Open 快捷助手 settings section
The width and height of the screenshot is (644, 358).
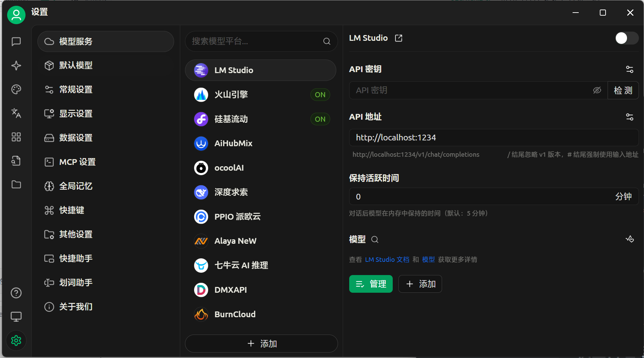(x=106, y=258)
